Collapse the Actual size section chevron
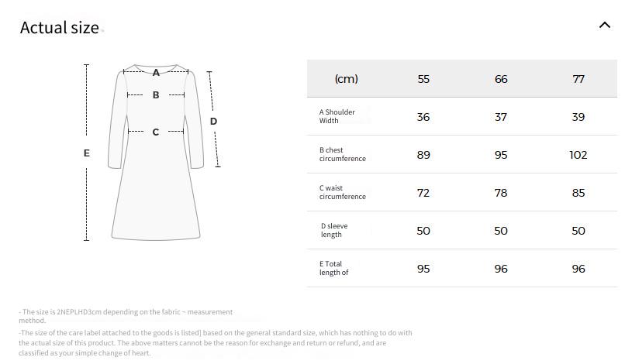Image resolution: width=625 pixels, height=364 pixels. click(605, 25)
